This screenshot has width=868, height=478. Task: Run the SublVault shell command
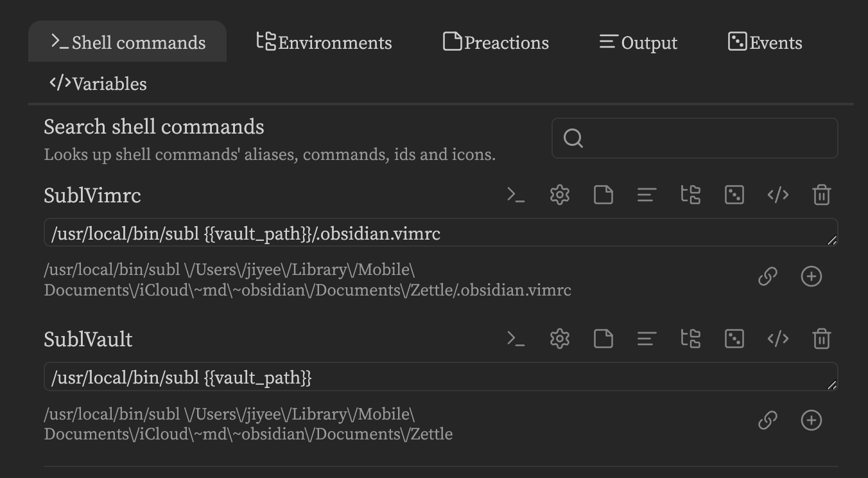[516, 339]
